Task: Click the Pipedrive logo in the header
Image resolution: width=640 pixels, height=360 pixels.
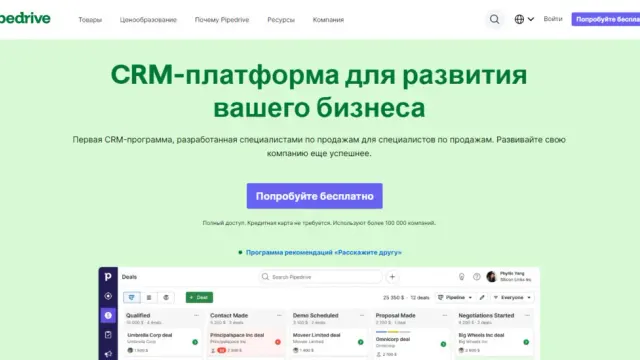Action: click(x=25, y=18)
